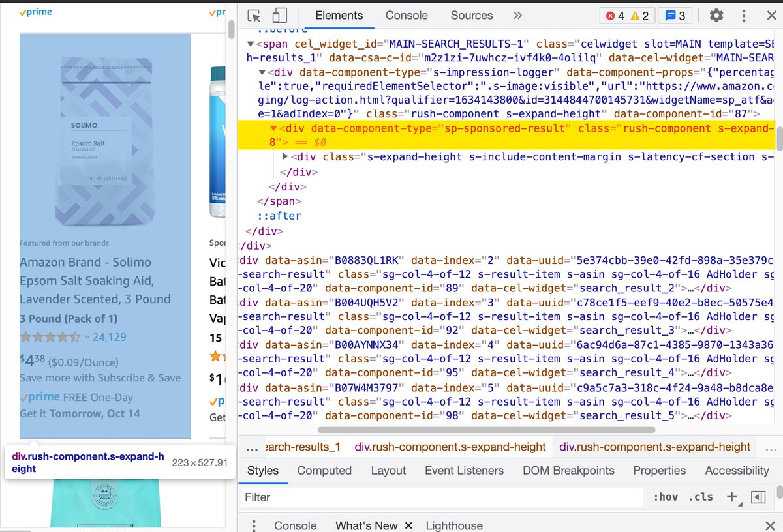The width and height of the screenshot is (783, 532).
Task: Switch to the top Console tab
Action: click(407, 15)
